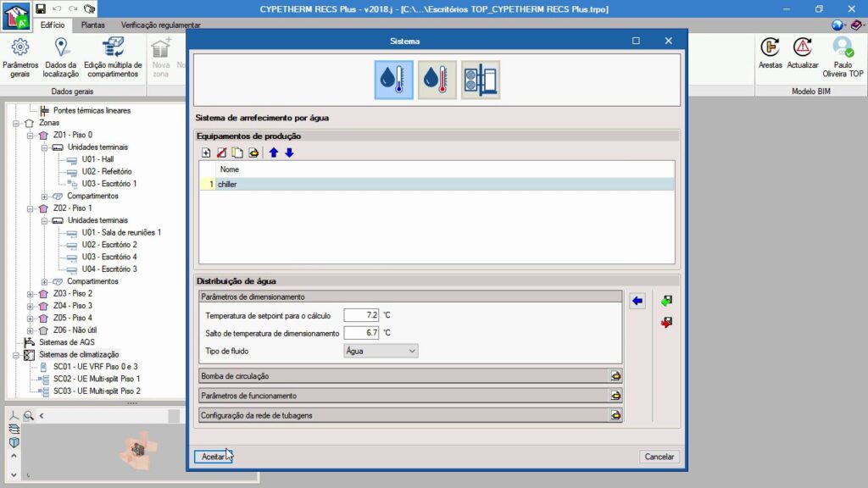Screen dimensions: 868x488
Task: Click the Arestas icon in ribbon
Action: [771, 54]
